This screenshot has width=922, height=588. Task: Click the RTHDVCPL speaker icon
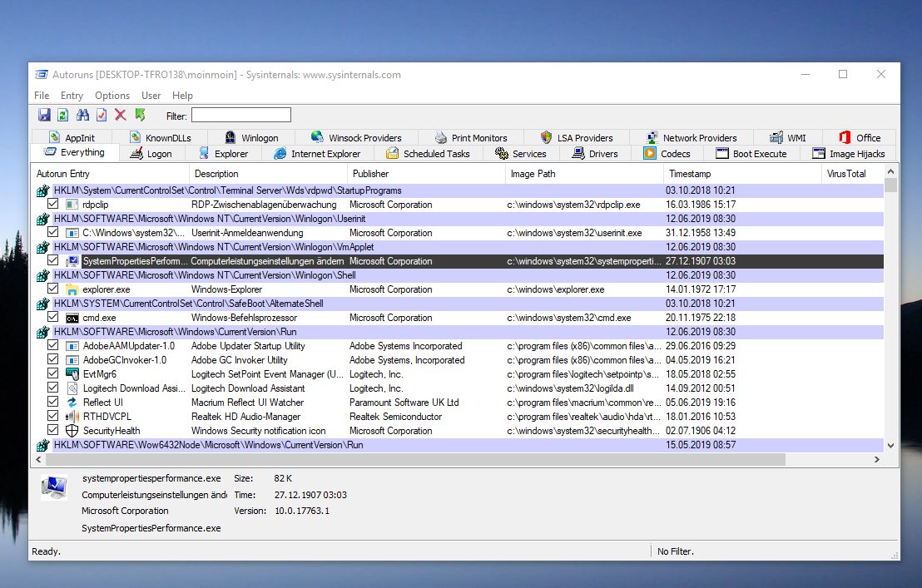tap(72, 417)
